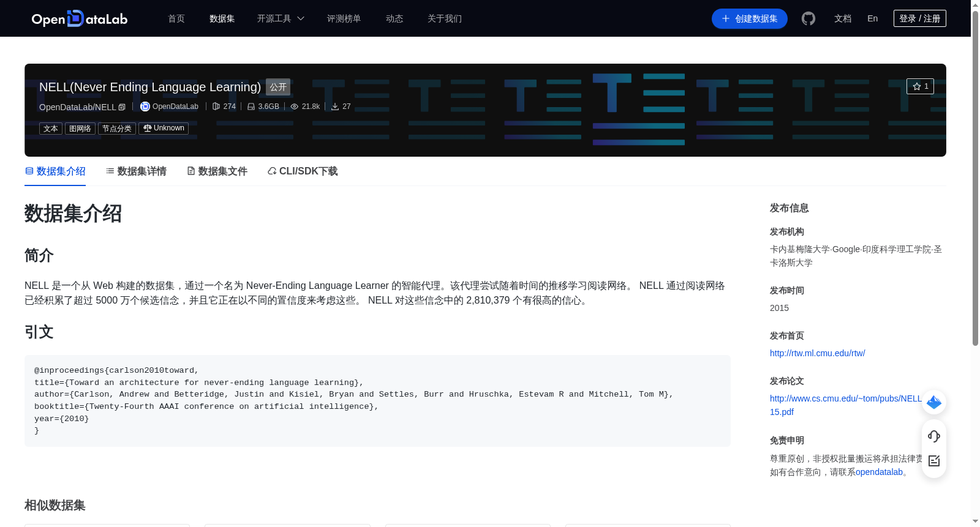Star the NELL dataset
980x527 pixels.
(x=920, y=86)
